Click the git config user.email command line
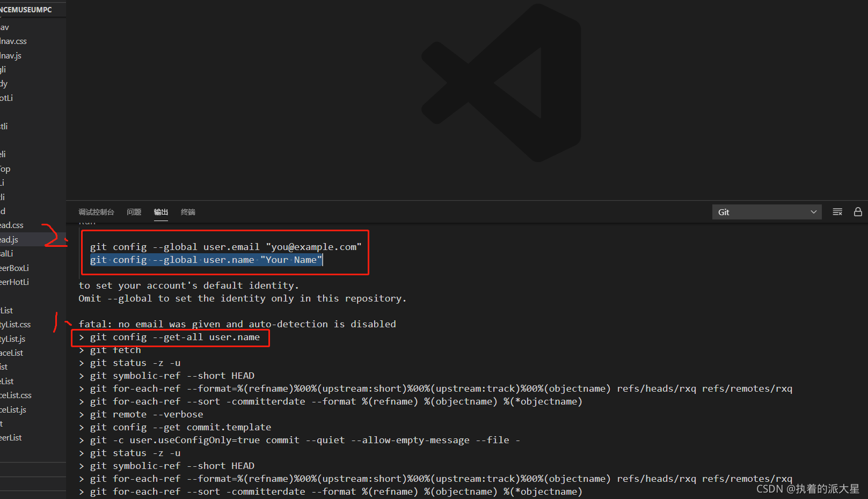The width and height of the screenshot is (868, 499). (225, 247)
